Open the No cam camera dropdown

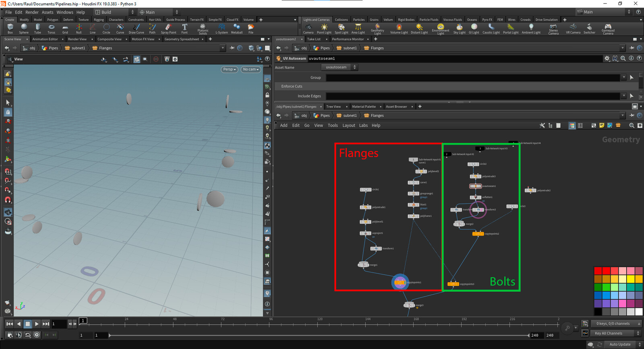(x=250, y=69)
